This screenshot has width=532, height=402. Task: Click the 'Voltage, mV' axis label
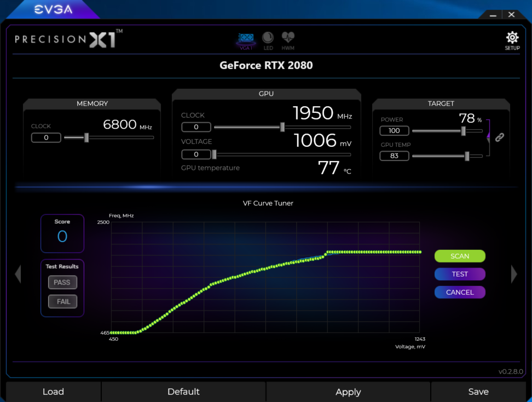(410, 347)
